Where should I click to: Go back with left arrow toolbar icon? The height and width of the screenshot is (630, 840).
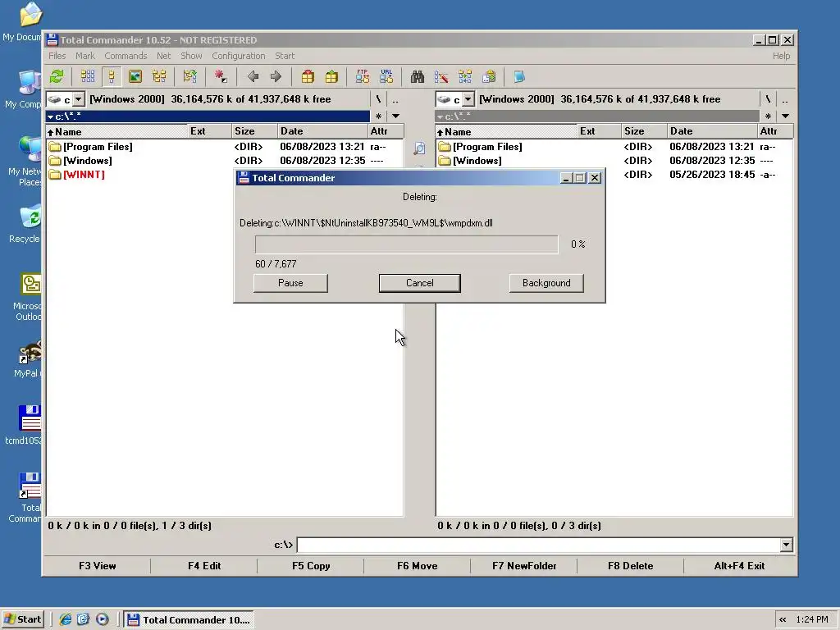click(x=253, y=76)
